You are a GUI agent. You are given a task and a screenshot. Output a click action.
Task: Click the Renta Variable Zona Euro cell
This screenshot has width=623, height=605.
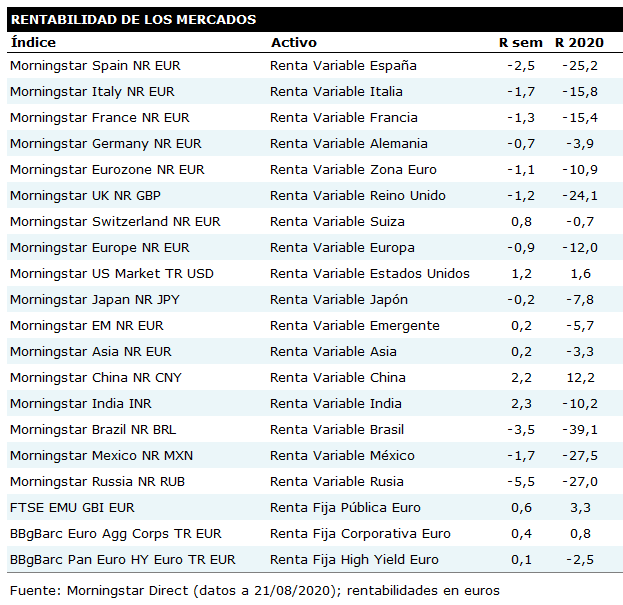coord(353,170)
